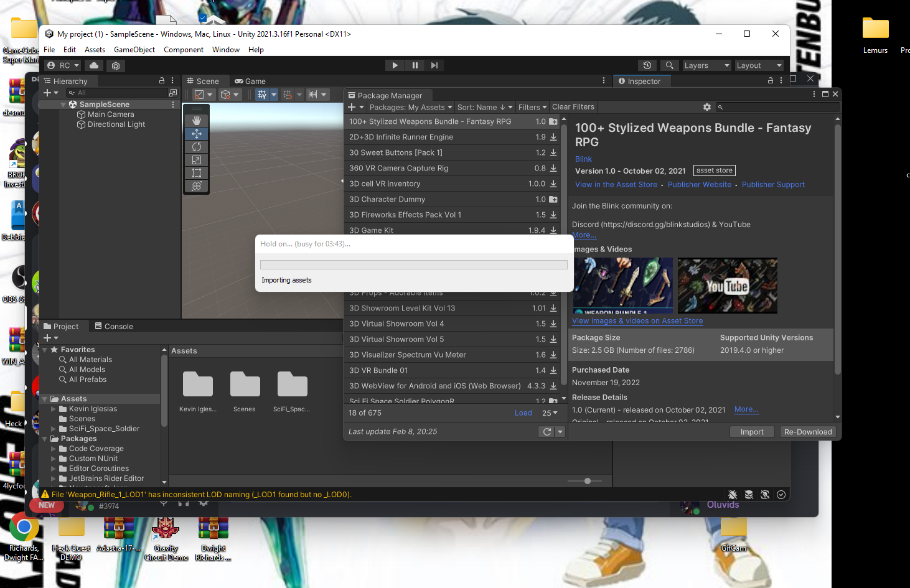Click the activity status checkmark icon

(781, 495)
